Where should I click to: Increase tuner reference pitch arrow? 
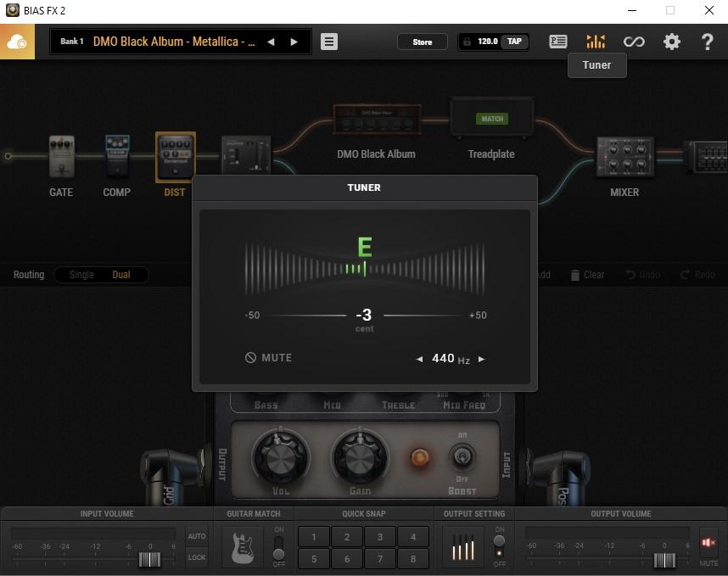point(481,359)
